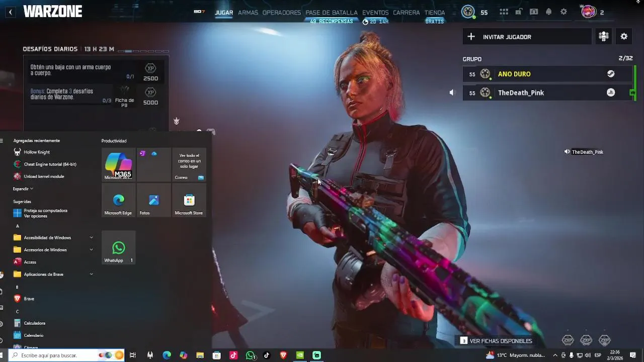Open the Fotos tile

153,200
